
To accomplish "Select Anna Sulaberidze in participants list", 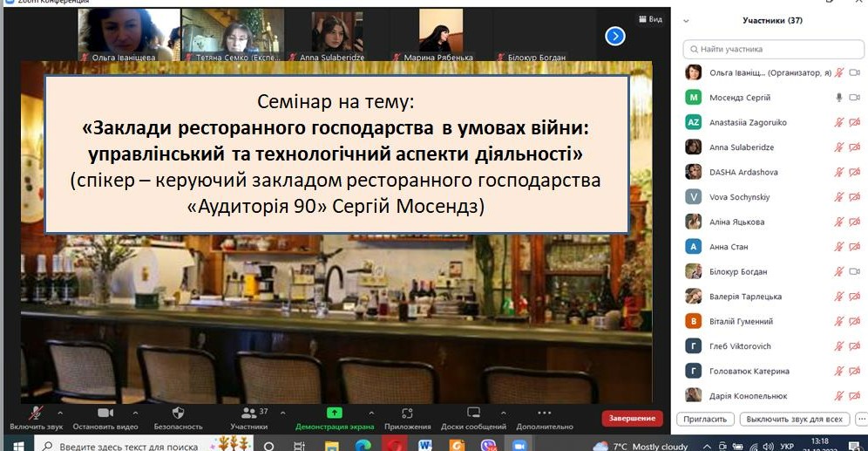I will 740,147.
